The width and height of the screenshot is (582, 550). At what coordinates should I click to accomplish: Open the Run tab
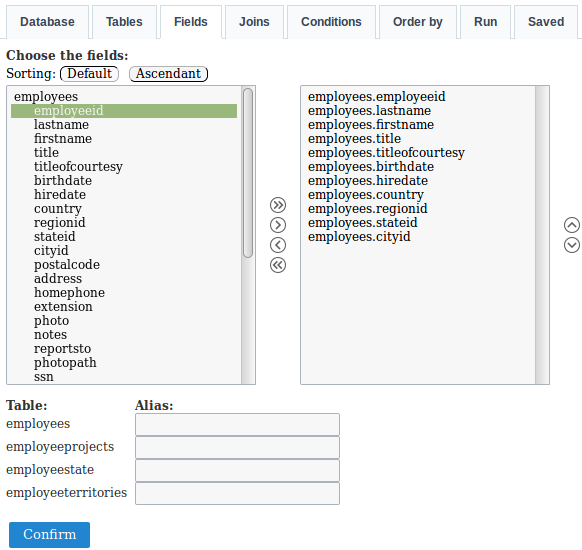[x=485, y=22]
